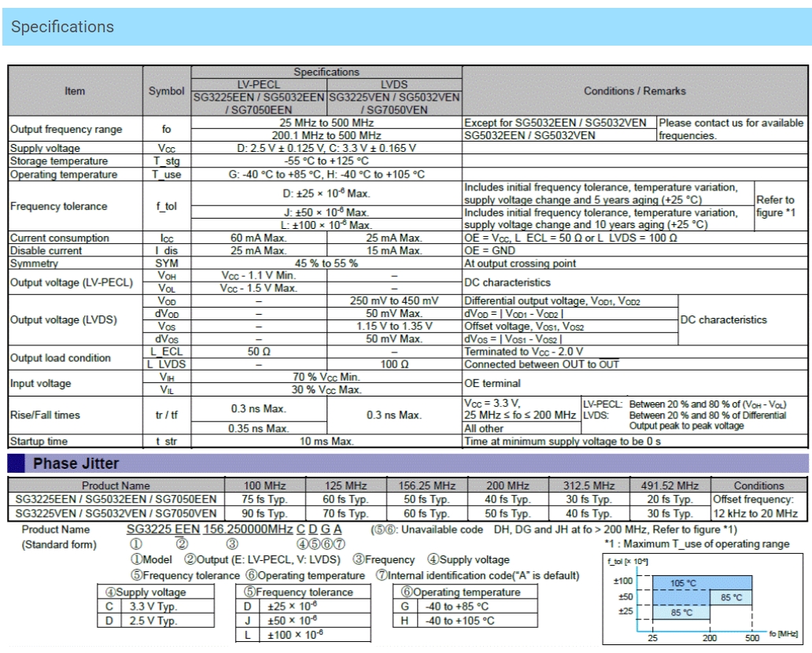Select 'D: 2.5 V ± 0.125 V, C: 3.3 V ± 0.165 V' cell

click(327, 148)
